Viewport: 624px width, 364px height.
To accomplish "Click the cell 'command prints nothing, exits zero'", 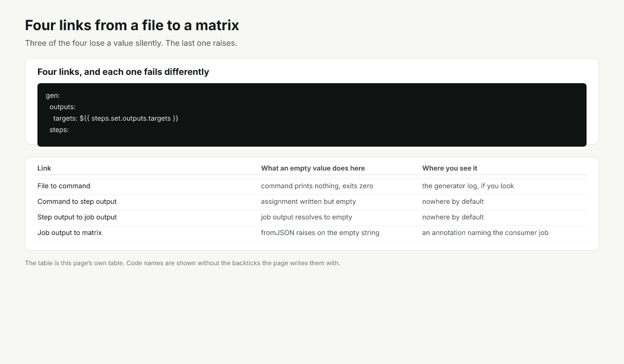I will click(x=317, y=186).
